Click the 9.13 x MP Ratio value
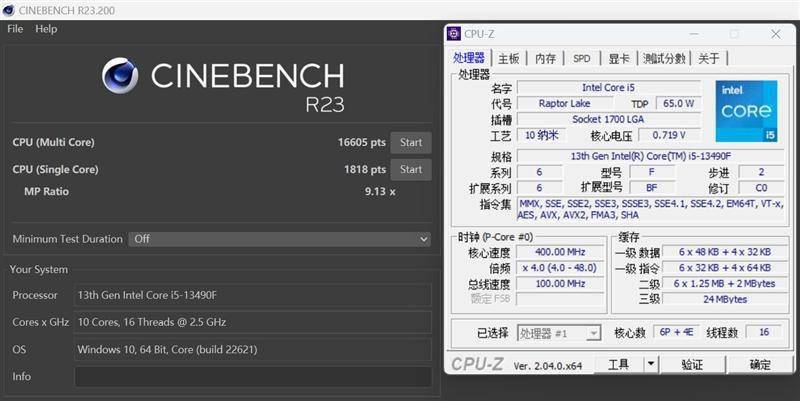 tap(380, 192)
